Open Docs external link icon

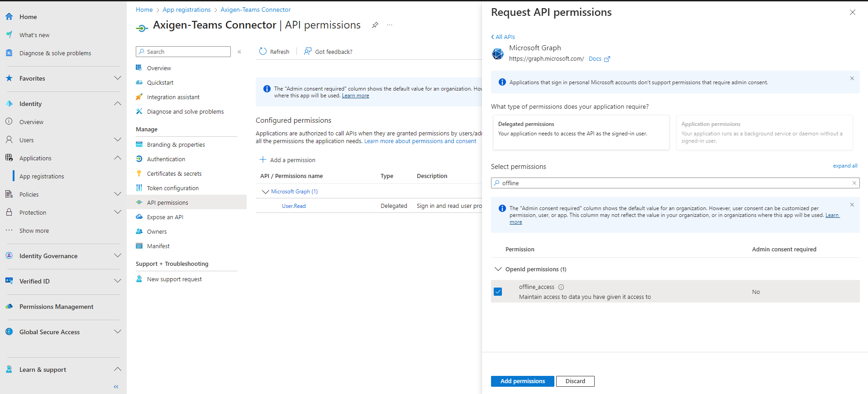[607, 59]
